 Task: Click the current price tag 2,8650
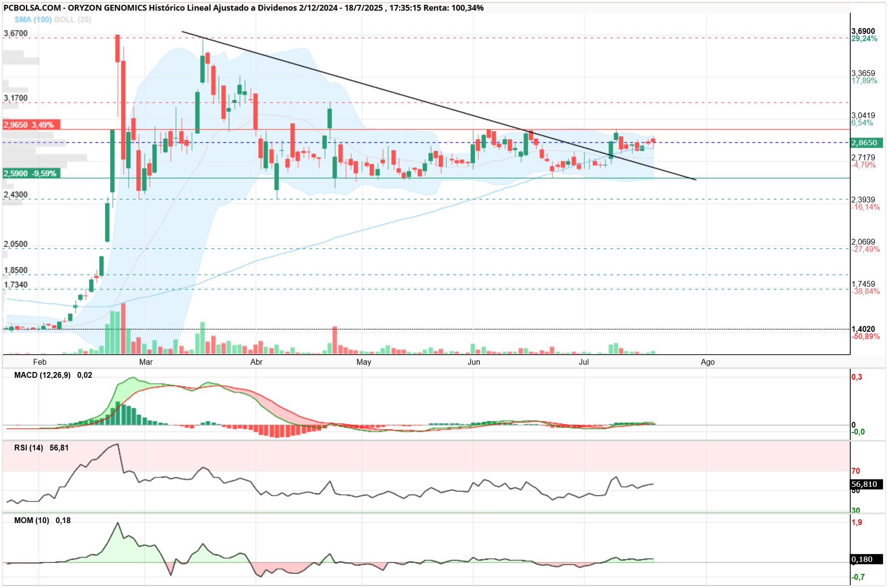pyautogui.click(x=867, y=143)
